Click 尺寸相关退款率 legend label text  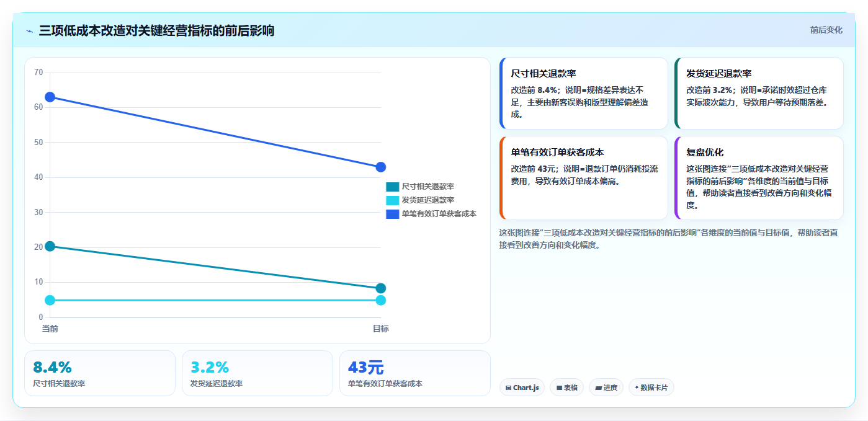point(428,187)
